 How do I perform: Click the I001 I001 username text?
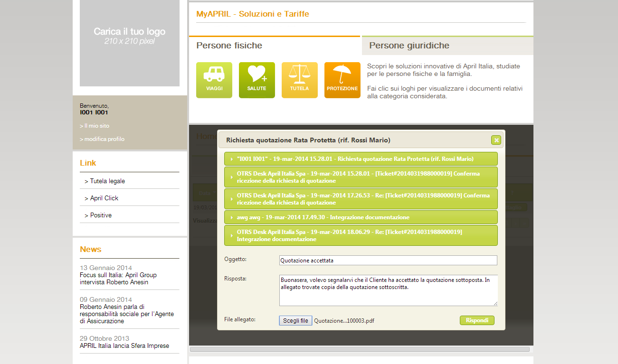click(x=94, y=112)
